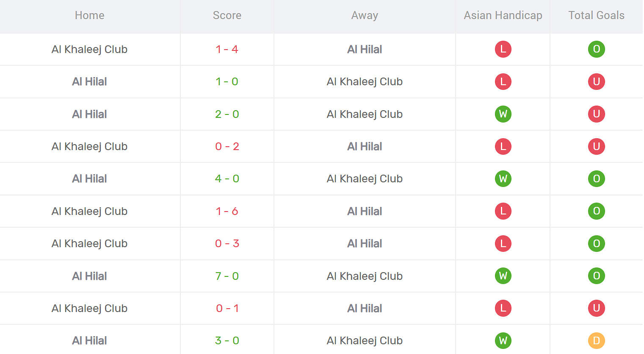
Task: Click the orange D badge in the 3 - 0 row
Action: [596, 340]
